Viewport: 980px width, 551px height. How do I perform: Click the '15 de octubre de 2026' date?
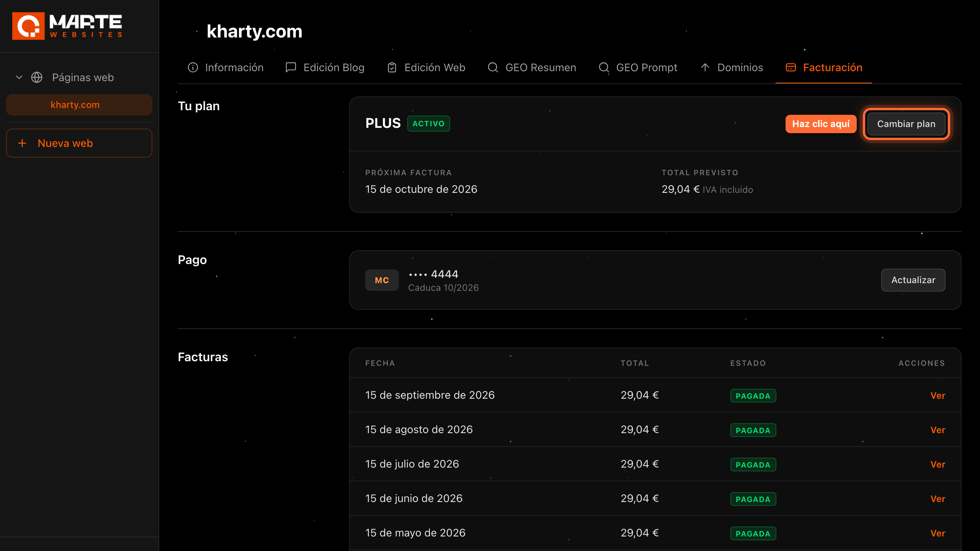421,189
